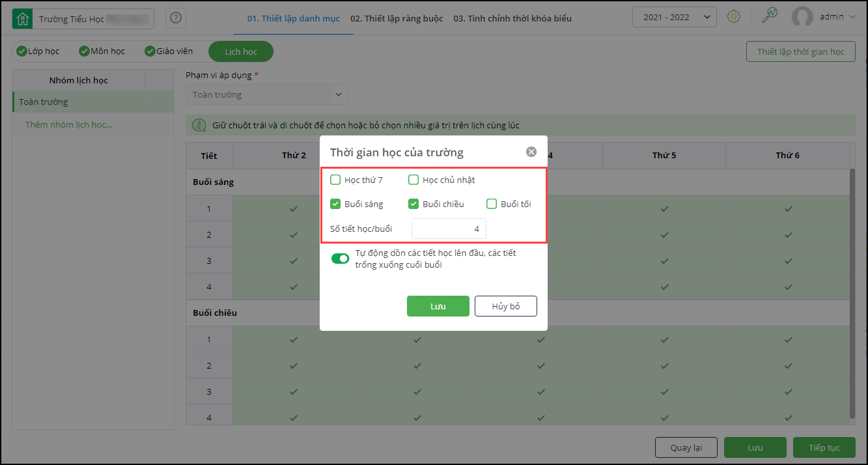Uncheck the Buổi chiều checkbox
The height and width of the screenshot is (465, 868).
413,204
